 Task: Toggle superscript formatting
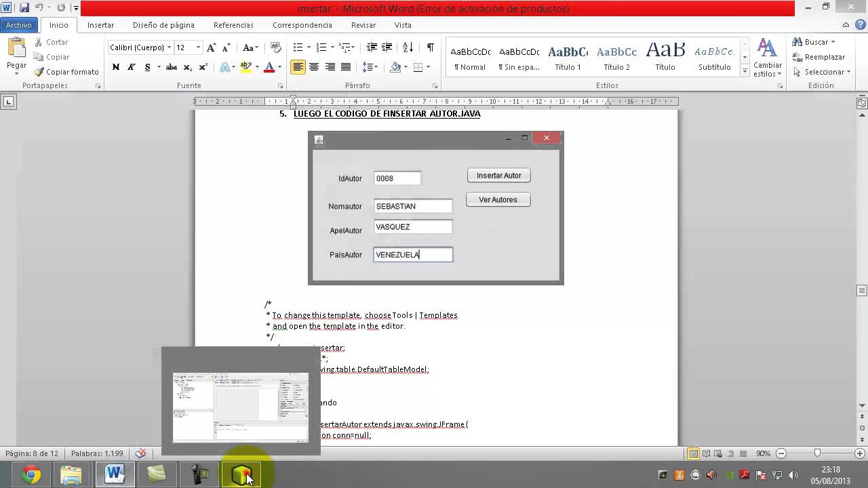click(x=203, y=67)
